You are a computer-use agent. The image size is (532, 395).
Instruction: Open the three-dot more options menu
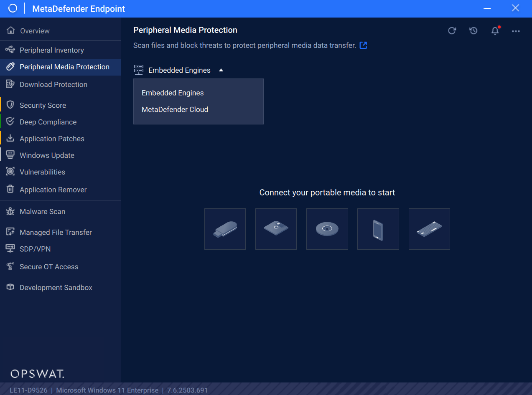point(516,31)
